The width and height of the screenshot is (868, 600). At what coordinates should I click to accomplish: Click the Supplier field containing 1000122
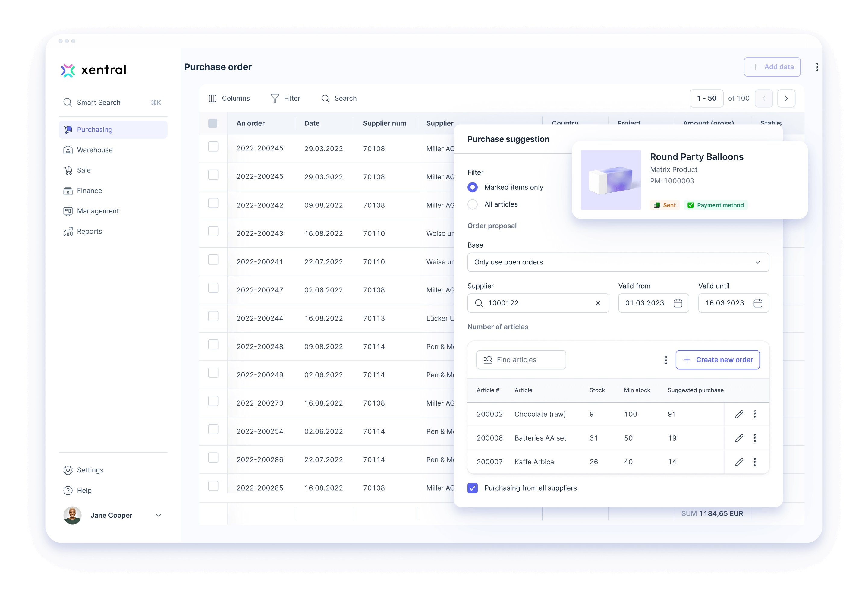click(x=538, y=303)
